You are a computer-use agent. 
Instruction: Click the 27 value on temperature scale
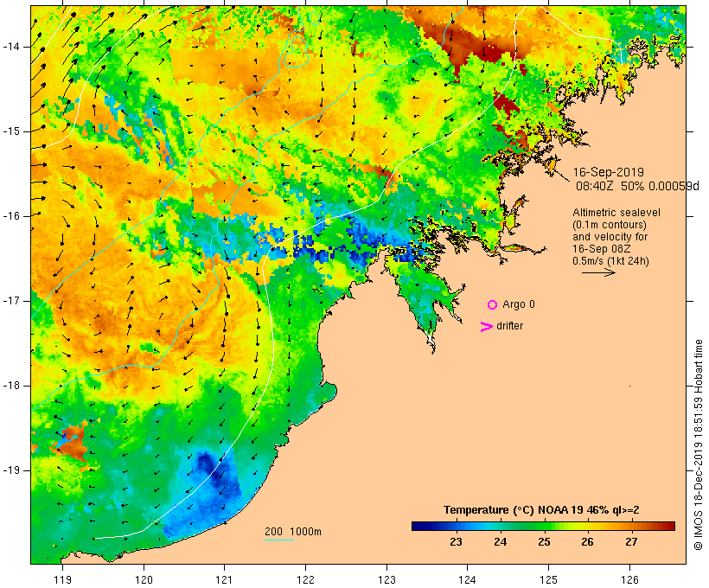tap(631, 542)
